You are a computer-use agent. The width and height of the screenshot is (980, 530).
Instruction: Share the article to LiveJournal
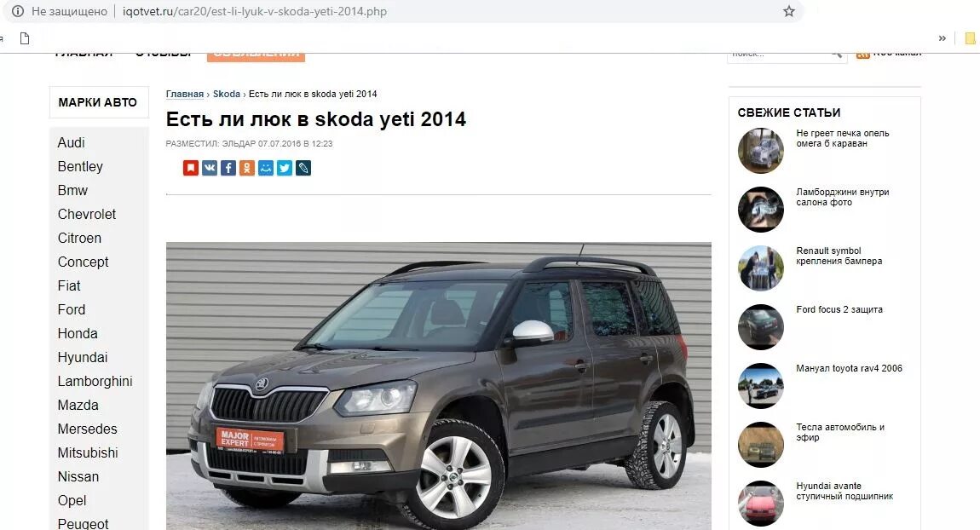point(303,168)
